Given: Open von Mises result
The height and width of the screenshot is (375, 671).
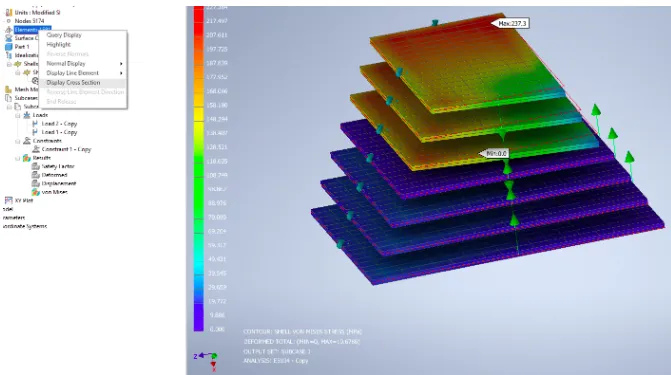Looking at the screenshot, I should 55,192.
